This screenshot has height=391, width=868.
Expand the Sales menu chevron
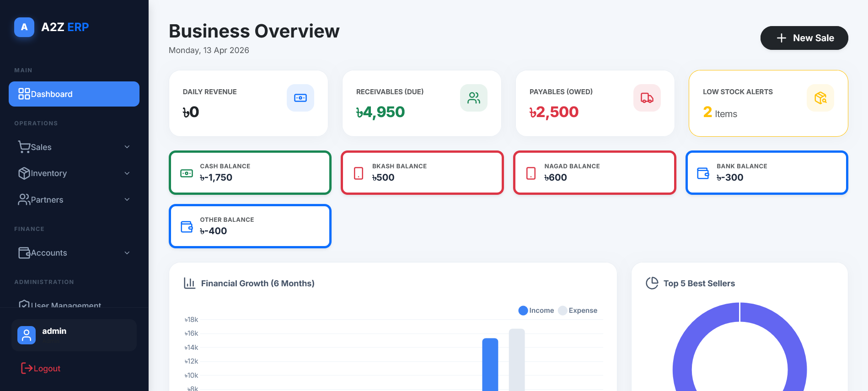click(127, 147)
